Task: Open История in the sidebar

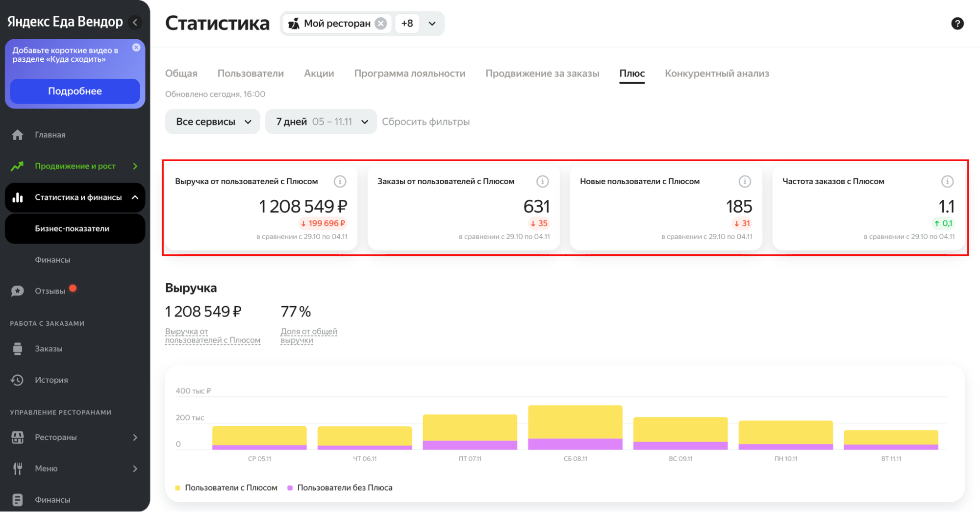Action: (x=51, y=380)
